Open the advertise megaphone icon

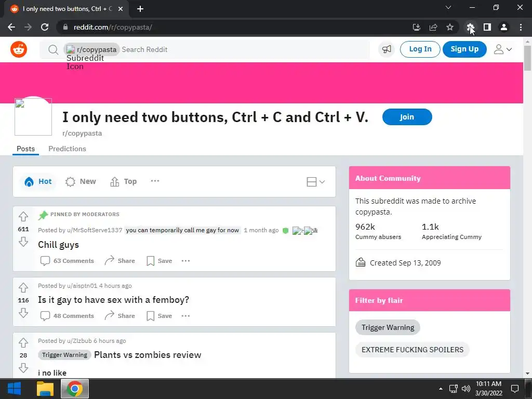point(387,49)
